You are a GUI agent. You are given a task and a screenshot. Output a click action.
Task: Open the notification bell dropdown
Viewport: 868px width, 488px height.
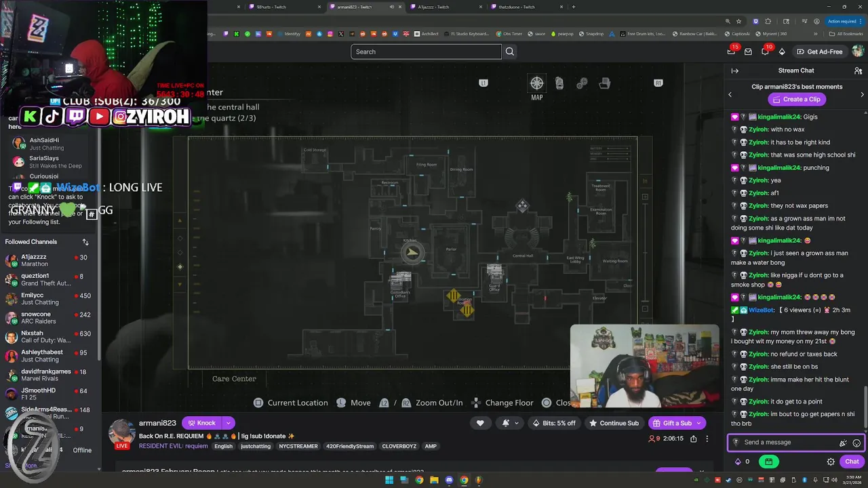coord(509,423)
